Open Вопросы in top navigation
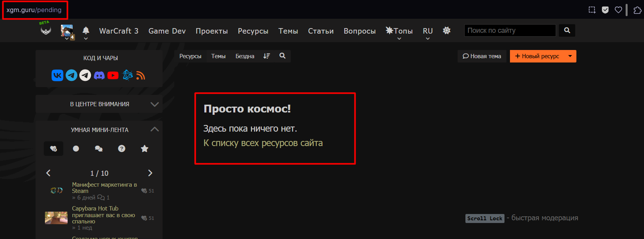644x239 pixels. coord(360,31)
